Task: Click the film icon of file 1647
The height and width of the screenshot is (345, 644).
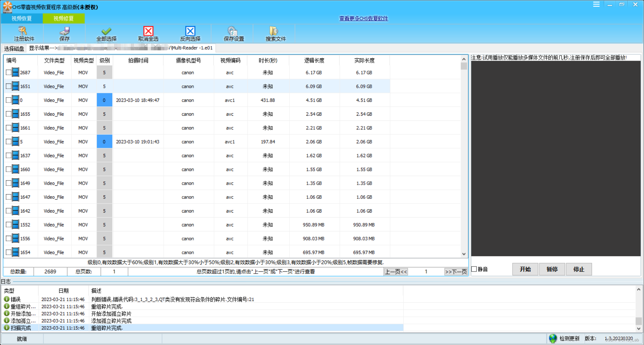Action: pos(15,197)
